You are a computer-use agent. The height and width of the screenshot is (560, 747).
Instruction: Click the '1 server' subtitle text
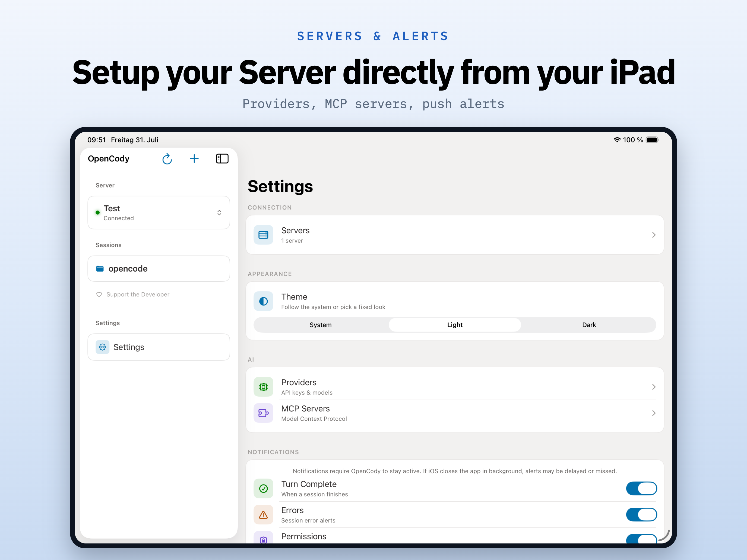click(292, 241)
